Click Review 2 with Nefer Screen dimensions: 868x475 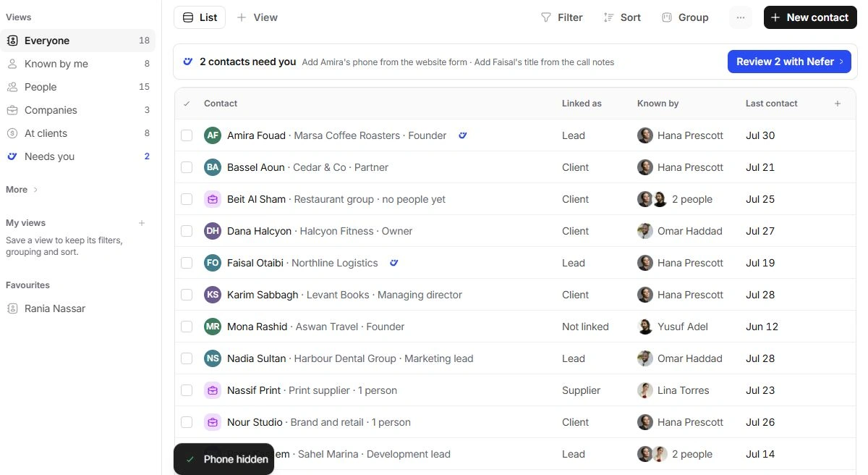(x=789, y=62)
